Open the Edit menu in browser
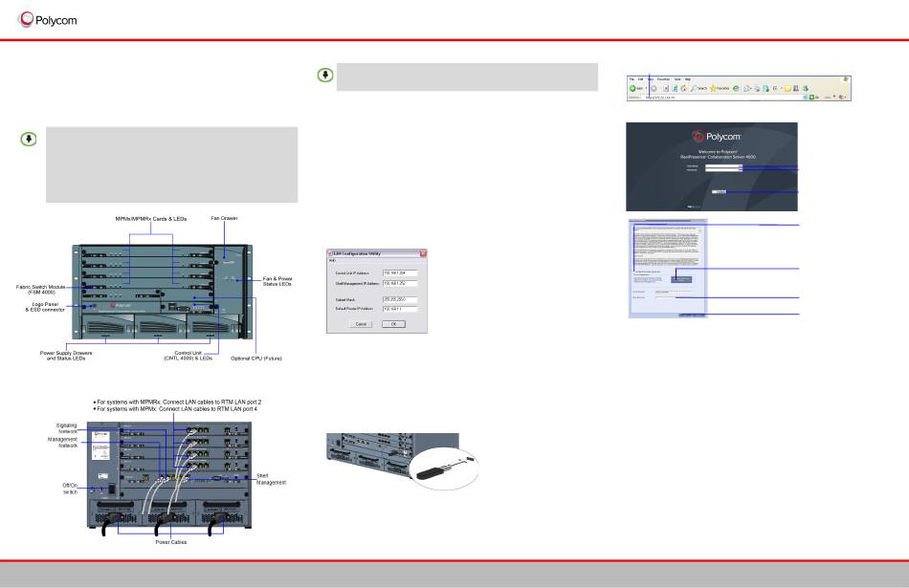909x588 pixels. [640, 79]
